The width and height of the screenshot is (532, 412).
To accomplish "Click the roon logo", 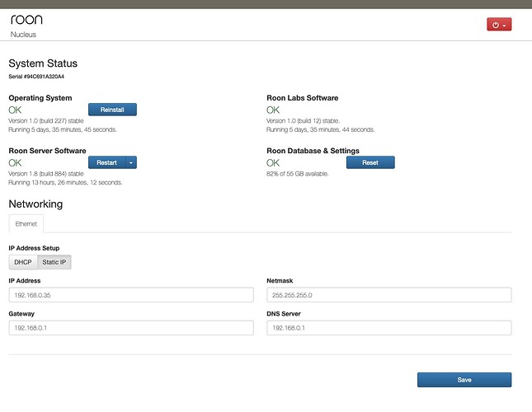I will (26, 19).
